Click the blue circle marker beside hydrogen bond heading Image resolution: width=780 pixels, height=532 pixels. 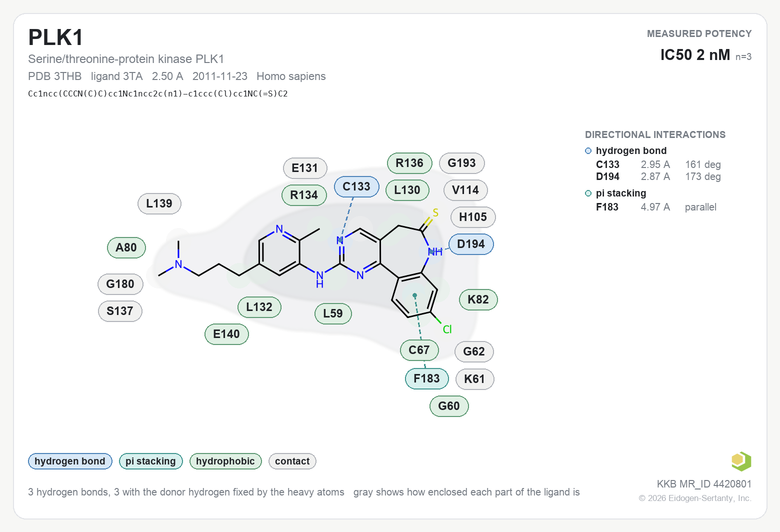[x=588, y=151]
